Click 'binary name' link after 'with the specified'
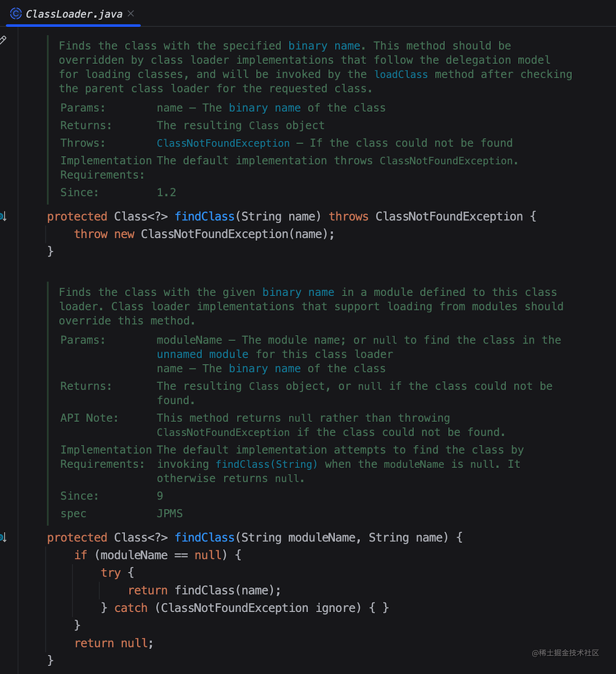 [x=324, y=45]
